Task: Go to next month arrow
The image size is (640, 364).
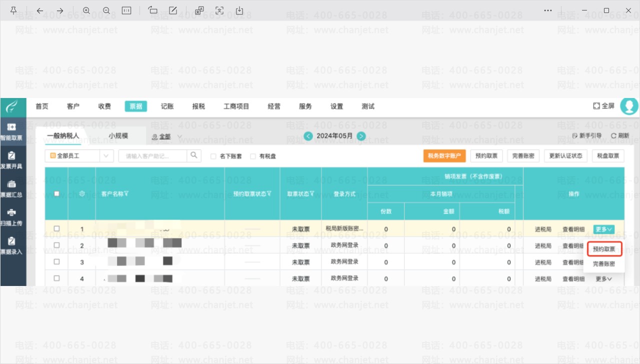Action: pos(361,135)
